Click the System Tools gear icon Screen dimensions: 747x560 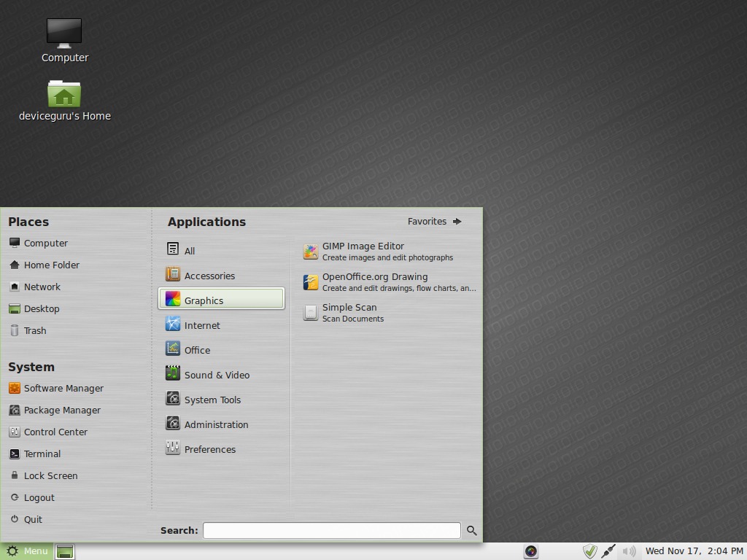[x=172, y=398]
